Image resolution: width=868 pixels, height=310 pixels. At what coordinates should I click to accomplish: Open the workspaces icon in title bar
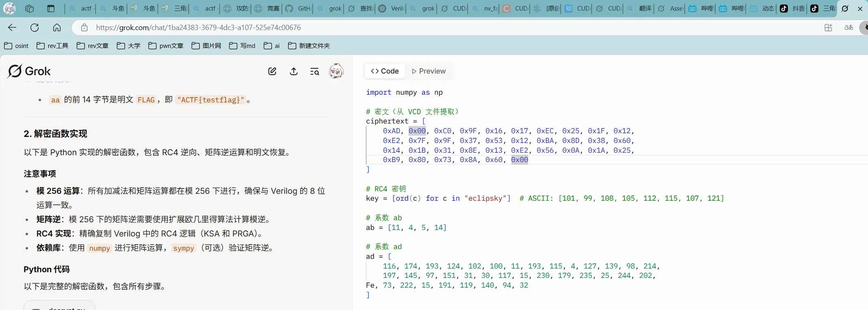pyautogui.click(x=29, y=9)
